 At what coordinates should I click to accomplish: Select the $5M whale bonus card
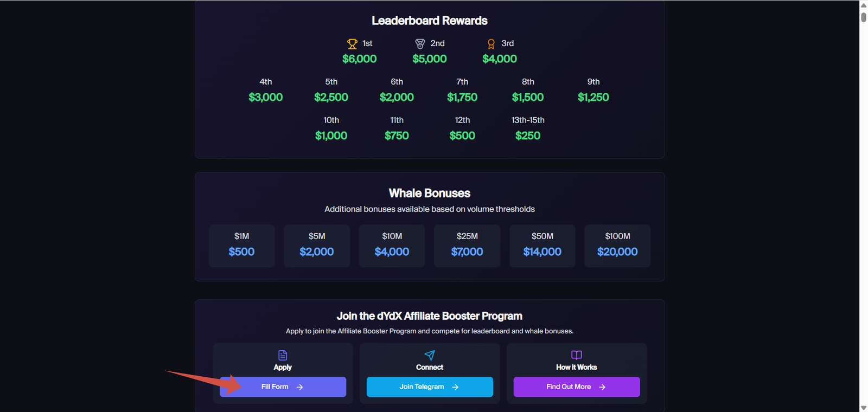pyautogui.click(x=317, y=246)
